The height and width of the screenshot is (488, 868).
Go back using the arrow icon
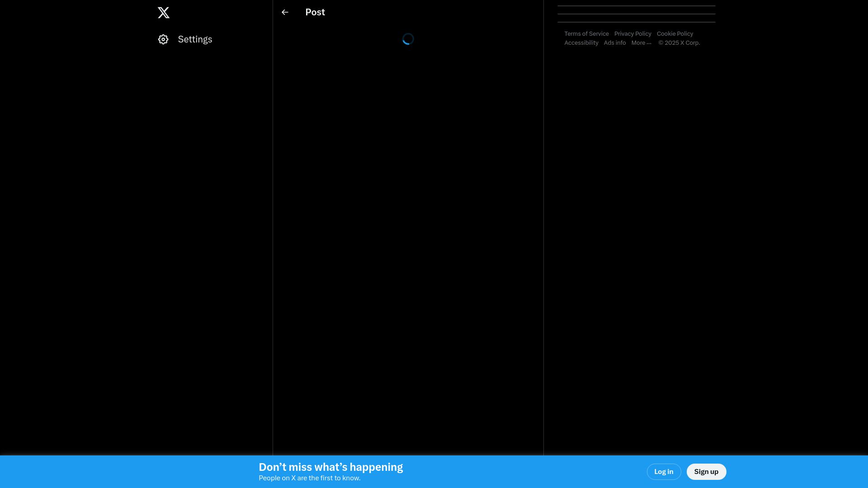pos(285,12)
